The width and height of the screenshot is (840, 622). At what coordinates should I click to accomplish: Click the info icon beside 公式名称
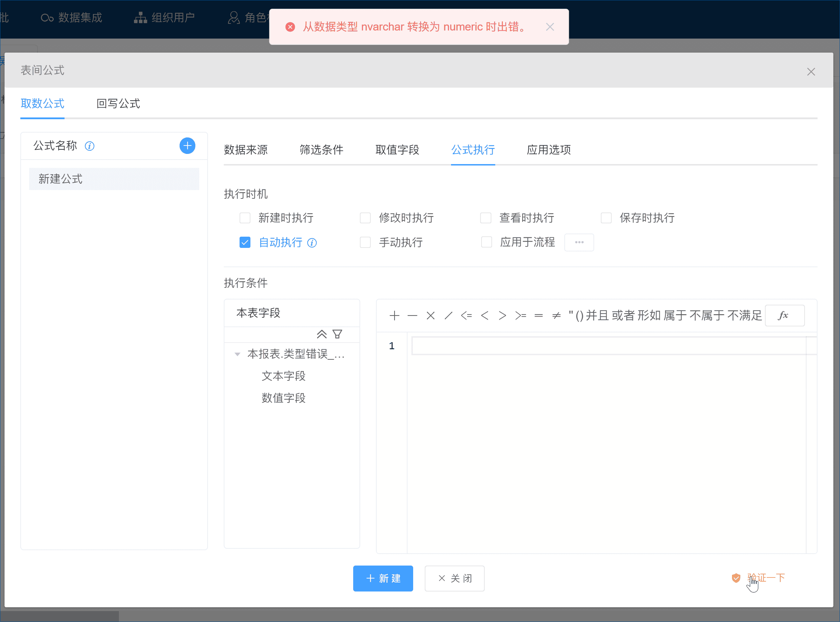pos(89,146)
